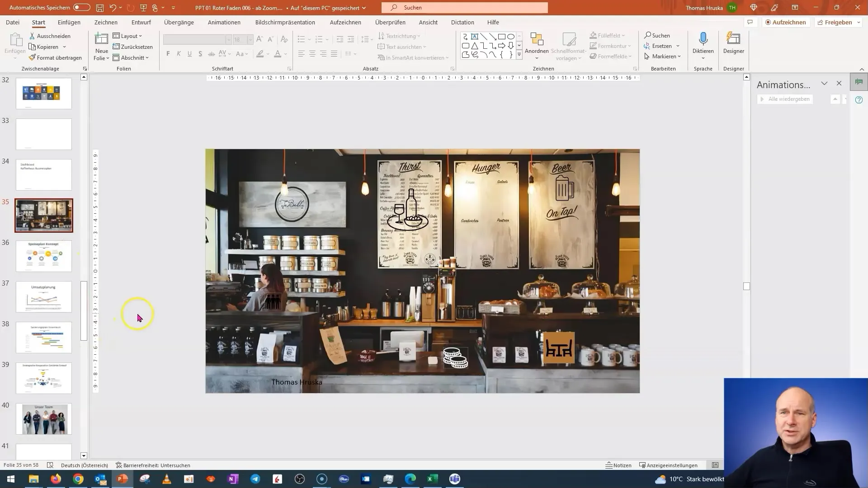Viewport: 868px width, 488px height.
Task: Close the Animations pane with X
Action: [839, 84]
